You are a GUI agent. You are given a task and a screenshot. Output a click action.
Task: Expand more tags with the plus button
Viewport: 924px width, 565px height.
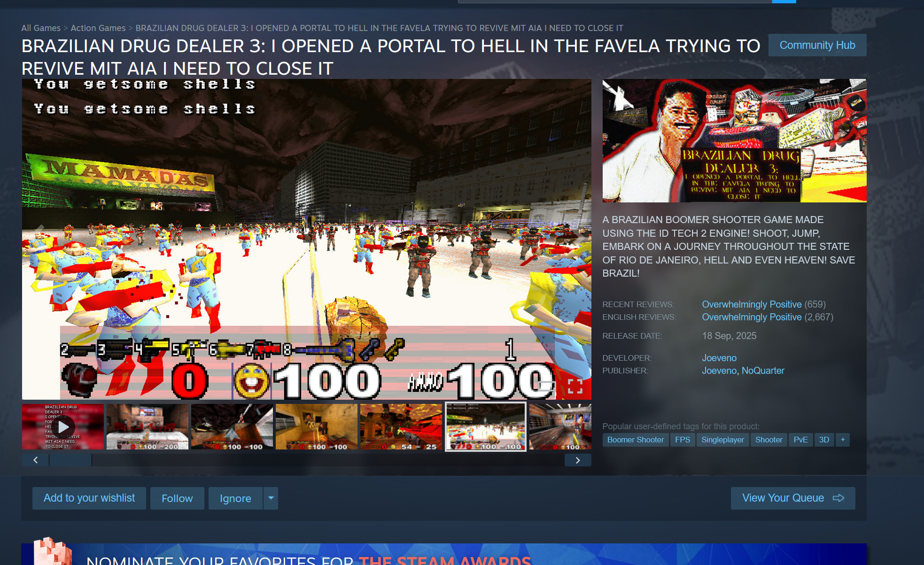pyautogui.click(x=843, y=440)
